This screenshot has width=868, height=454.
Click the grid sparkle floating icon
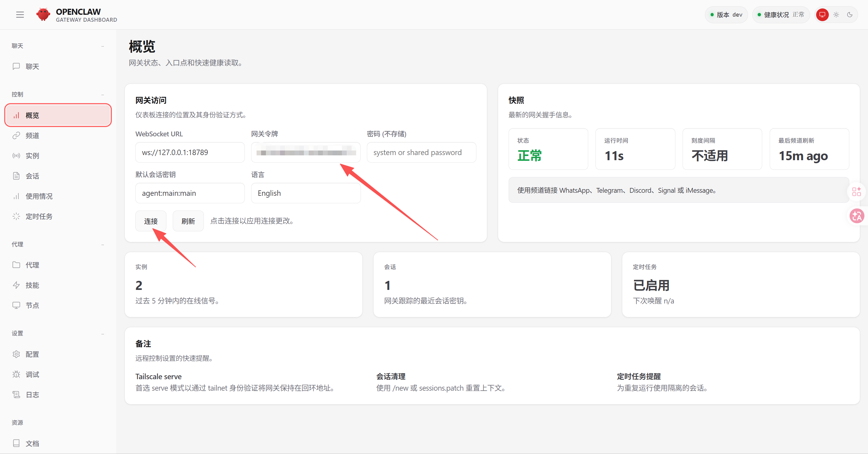click(x=857, y=192)
